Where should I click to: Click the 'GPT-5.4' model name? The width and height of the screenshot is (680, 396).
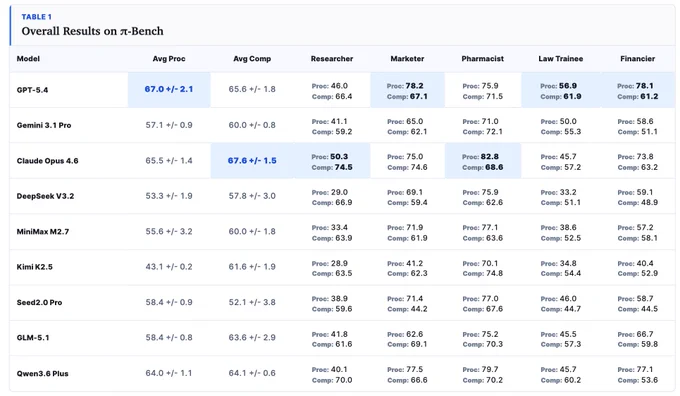tap(32, 90)
